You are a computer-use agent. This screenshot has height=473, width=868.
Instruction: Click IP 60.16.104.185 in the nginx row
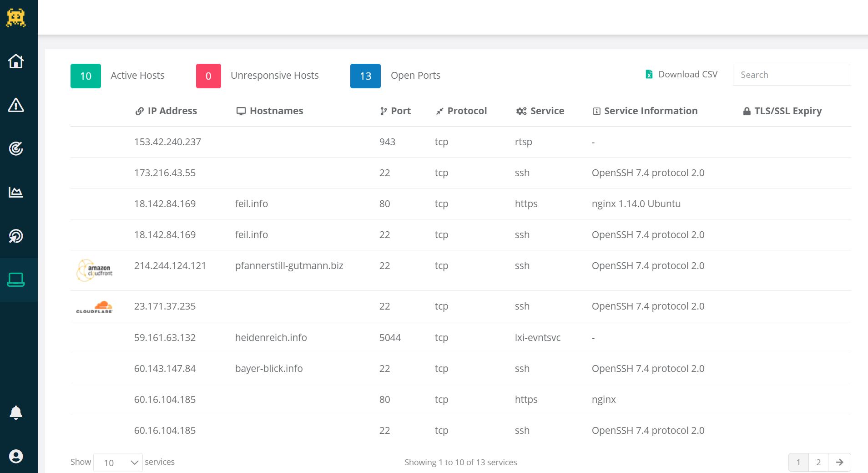coord(165,400)
